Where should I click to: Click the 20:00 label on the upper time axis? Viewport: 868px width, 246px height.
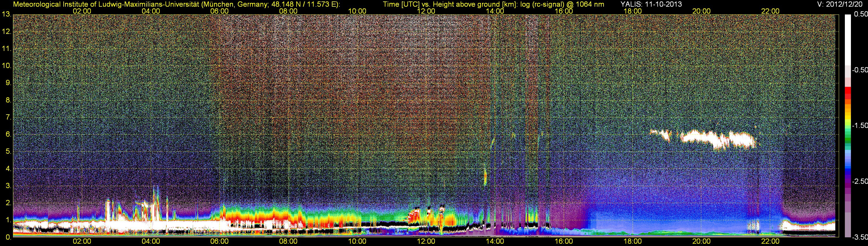(x=702, y=11)
